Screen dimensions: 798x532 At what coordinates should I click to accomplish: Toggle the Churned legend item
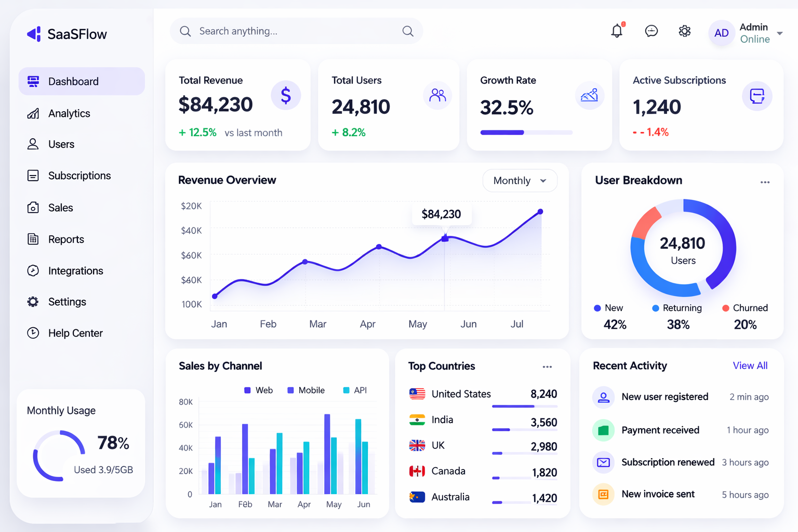click(745, 308)
